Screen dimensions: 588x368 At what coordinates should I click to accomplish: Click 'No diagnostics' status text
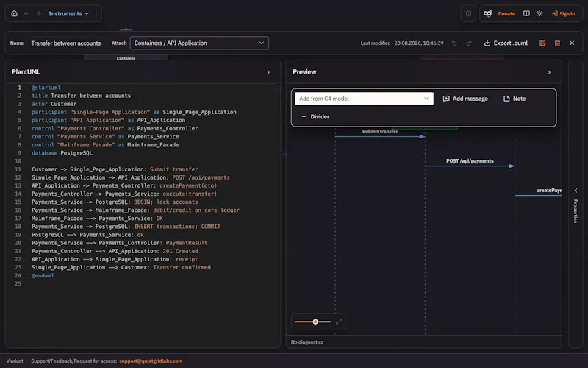point(307,342)
